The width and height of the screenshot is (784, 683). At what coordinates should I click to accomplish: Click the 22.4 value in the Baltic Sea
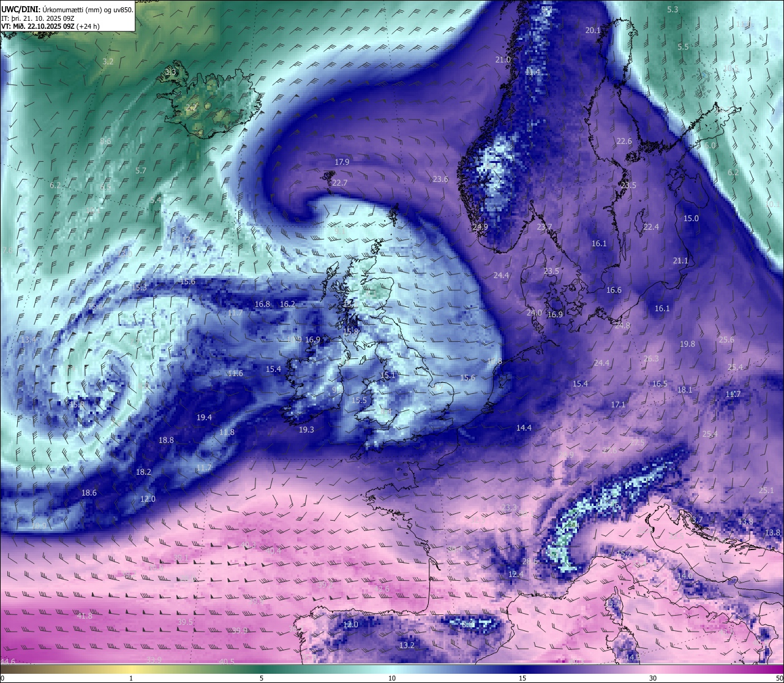pos(651,227)
